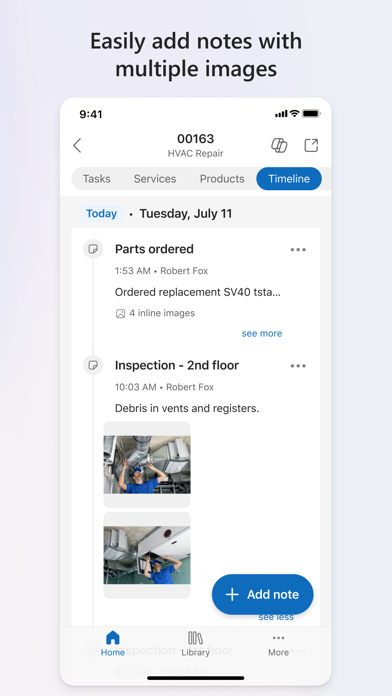Tap the Add note button
This screenshot has height=696, width=392.
(x=262, y=594)
